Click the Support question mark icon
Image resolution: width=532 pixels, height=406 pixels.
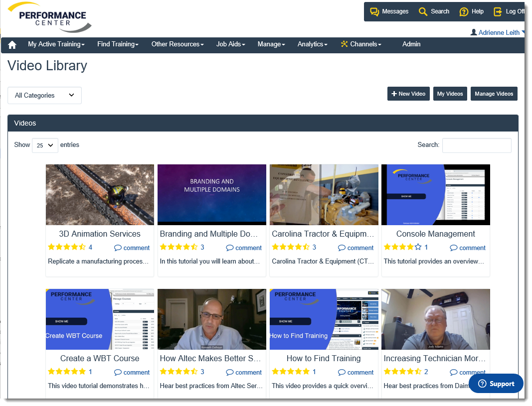point(482,383)
